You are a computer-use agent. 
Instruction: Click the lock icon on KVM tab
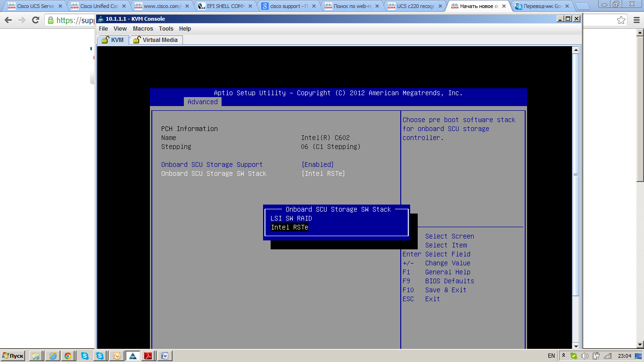[106, 40]
